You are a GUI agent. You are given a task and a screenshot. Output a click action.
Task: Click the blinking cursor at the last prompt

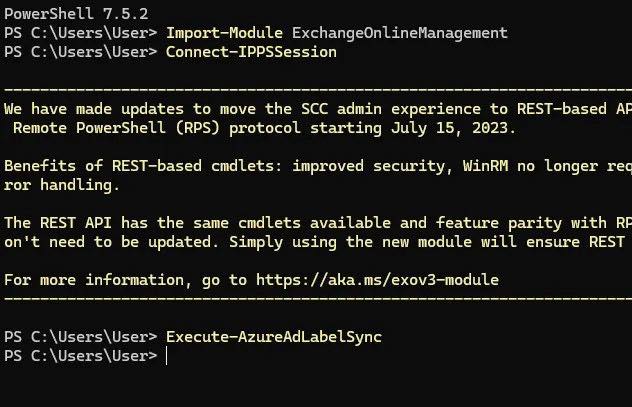(166, 356)
